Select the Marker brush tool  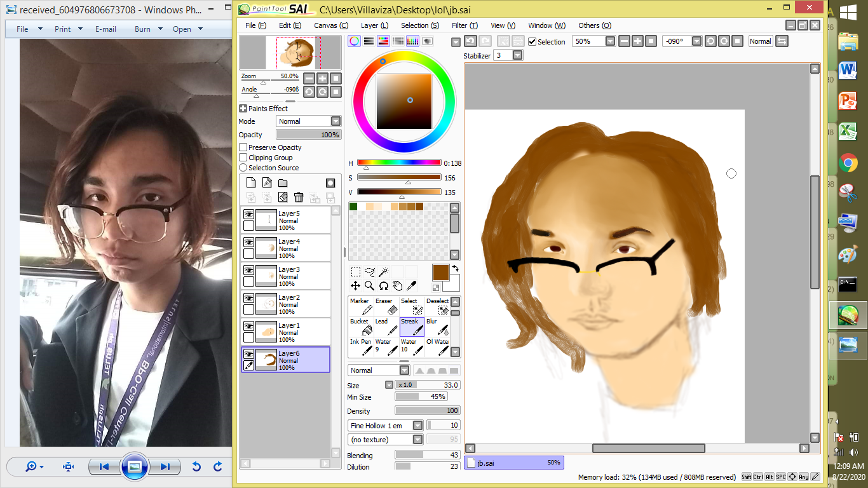click(x=360, y=306)
